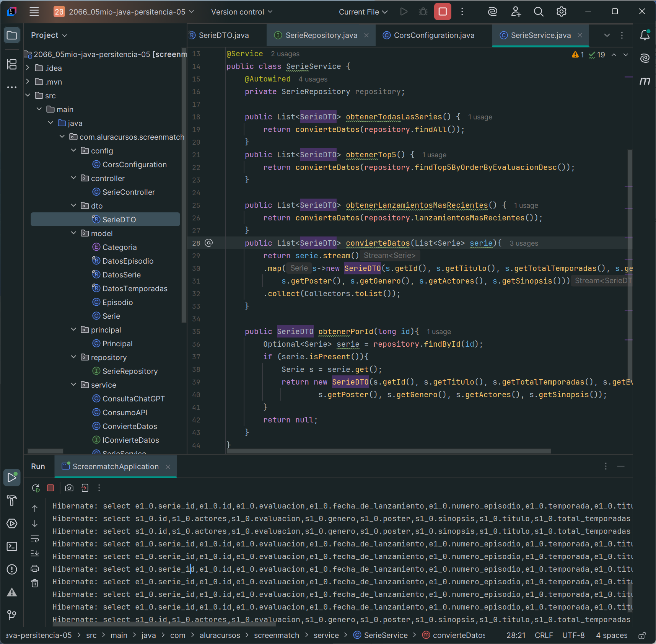Screen dimensions: 656x644
Task: Open the Problems tool window icon
Action: [12, 569]
